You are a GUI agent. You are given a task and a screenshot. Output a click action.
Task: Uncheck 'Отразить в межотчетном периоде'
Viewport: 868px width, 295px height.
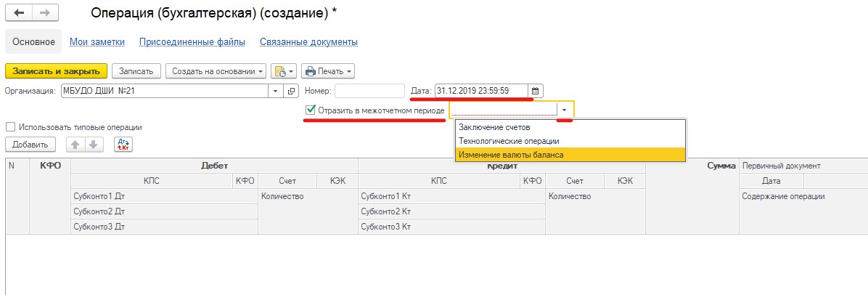311,110
